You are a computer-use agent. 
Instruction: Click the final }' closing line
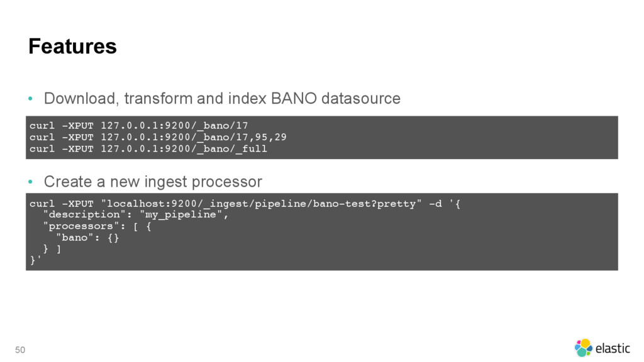[x=35, y=260]
